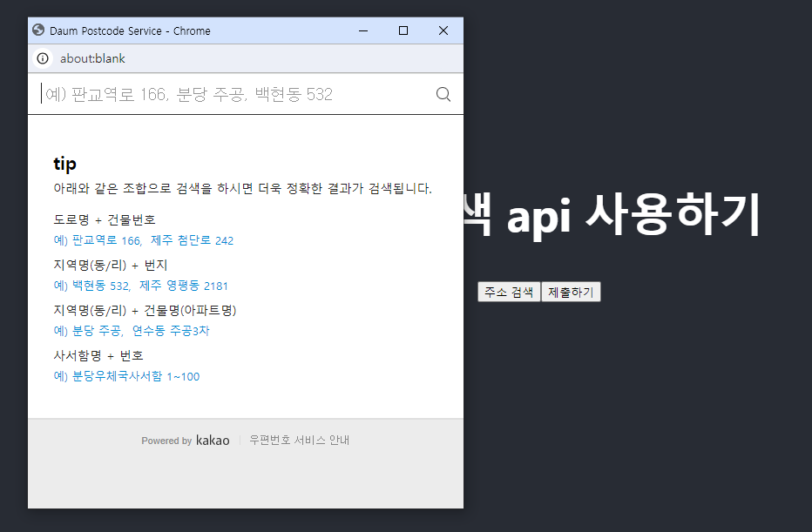Image resolution: width=812 pixels, height=532 pixels.
Task: Click the 도로명 + 건물번호 label
Action: tap(105, 220)
